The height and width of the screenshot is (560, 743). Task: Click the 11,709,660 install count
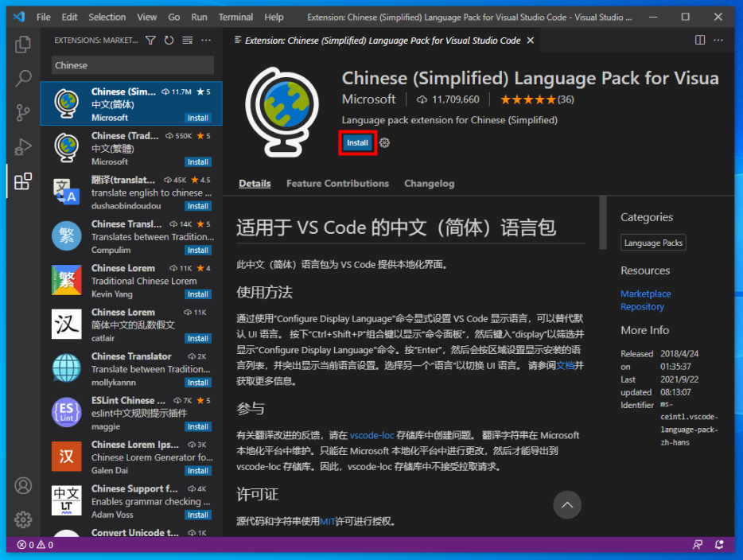click(448, 99)
